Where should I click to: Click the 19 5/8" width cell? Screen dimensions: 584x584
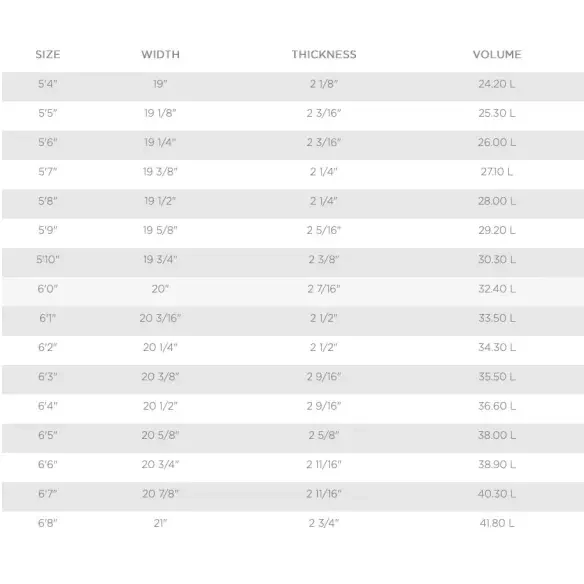point(160,230)
